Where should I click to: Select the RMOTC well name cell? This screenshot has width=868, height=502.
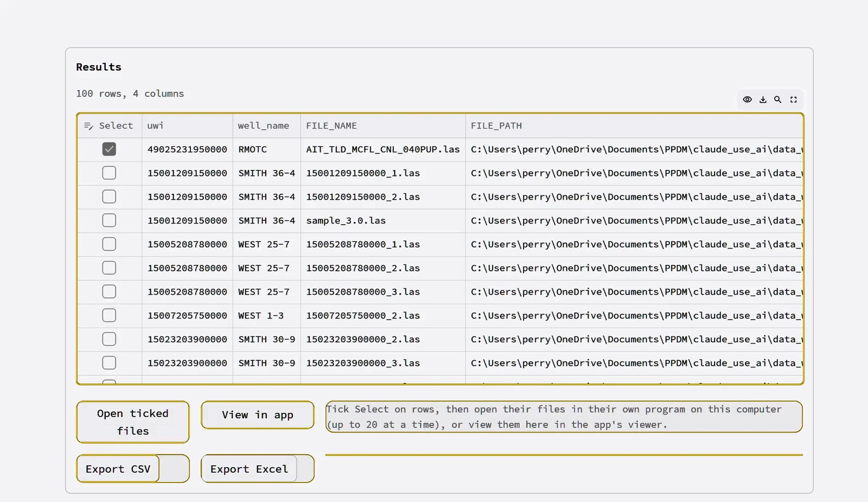tap(267, 149)
